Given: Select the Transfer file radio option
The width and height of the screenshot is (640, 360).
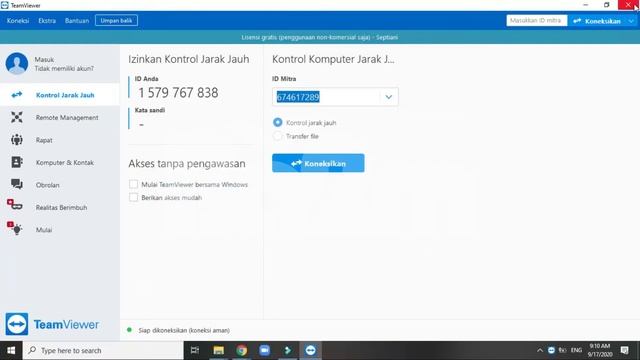Looking at the screenshot, I should pos(278,136).
